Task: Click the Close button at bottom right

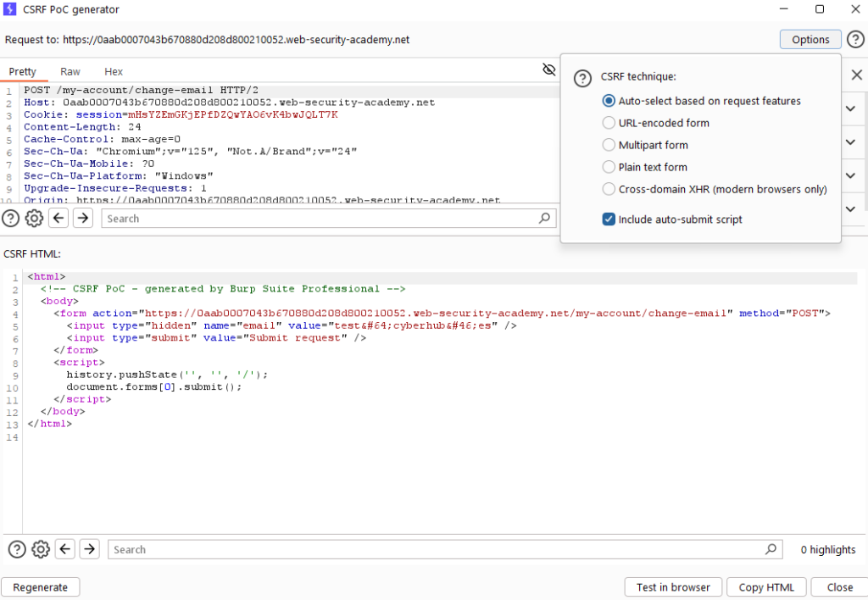Action: click(840, 587)
